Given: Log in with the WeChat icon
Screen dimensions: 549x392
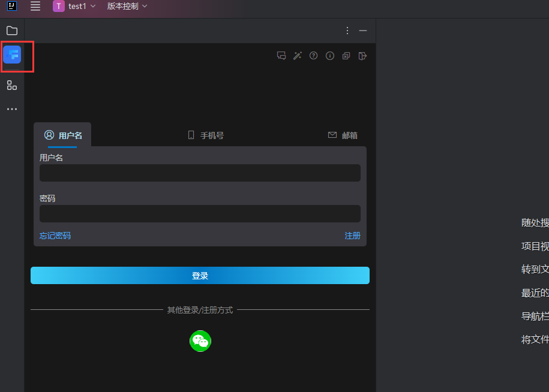Looking at the screenshot, I should [x=200, y=341].
